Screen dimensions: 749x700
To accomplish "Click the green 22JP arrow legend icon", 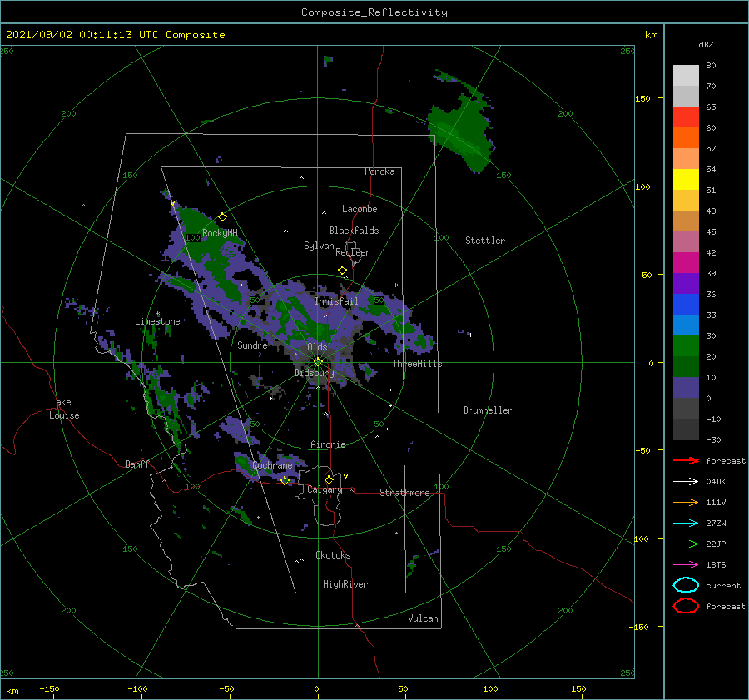I will (x=686, y=544).
